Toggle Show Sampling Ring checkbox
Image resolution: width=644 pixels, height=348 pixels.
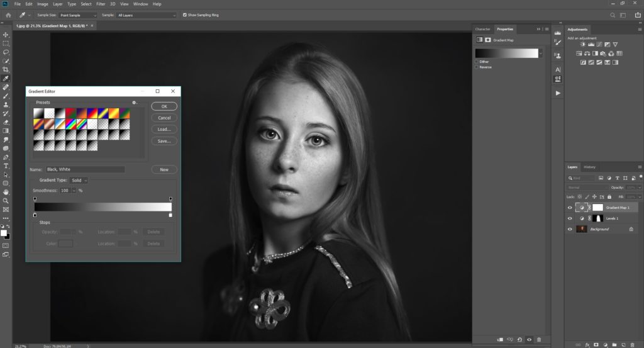tap(184, 15)
